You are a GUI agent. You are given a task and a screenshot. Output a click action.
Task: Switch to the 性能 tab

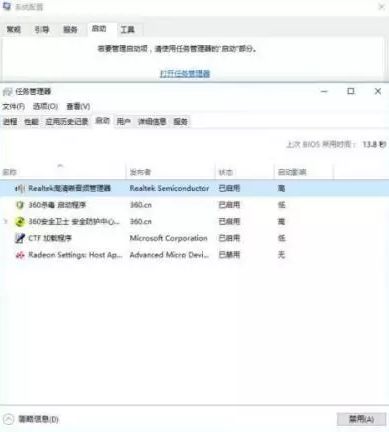point(31,122)
